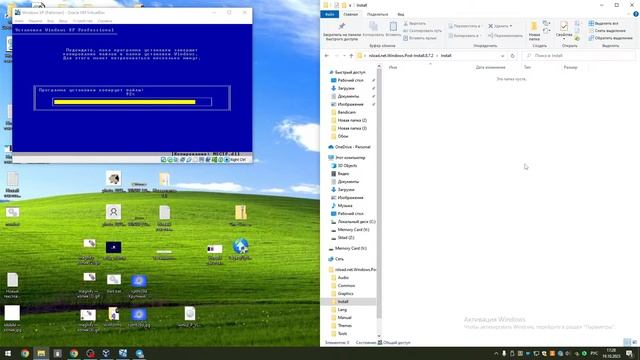Switch to large icons view via the status bar toggle
Viewport: 640px width, 360px height.
[x=635, y=342]
